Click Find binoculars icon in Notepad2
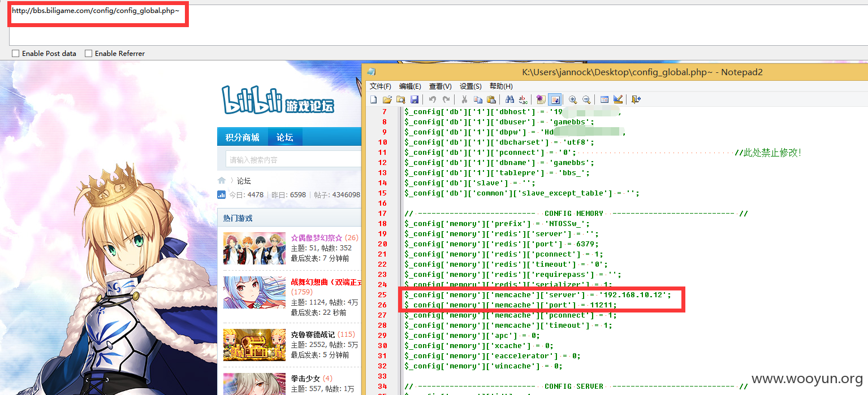The image size is (868, 395). click(509, 99)
